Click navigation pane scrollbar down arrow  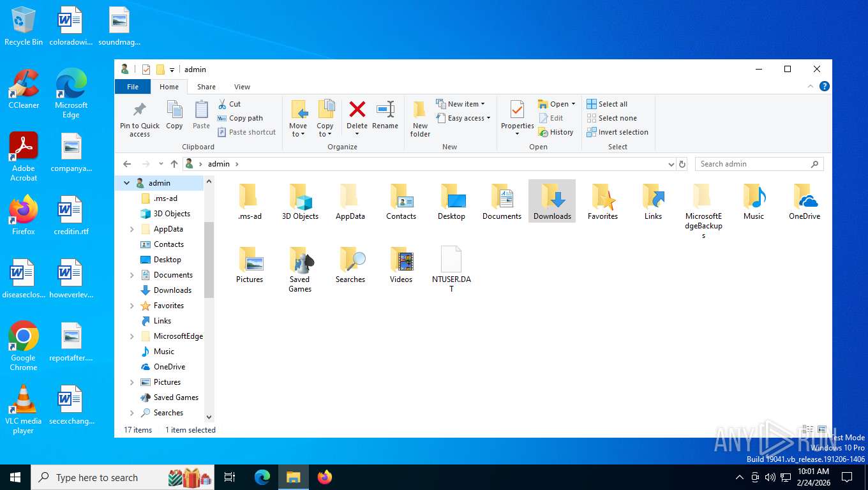pos(209,417)
